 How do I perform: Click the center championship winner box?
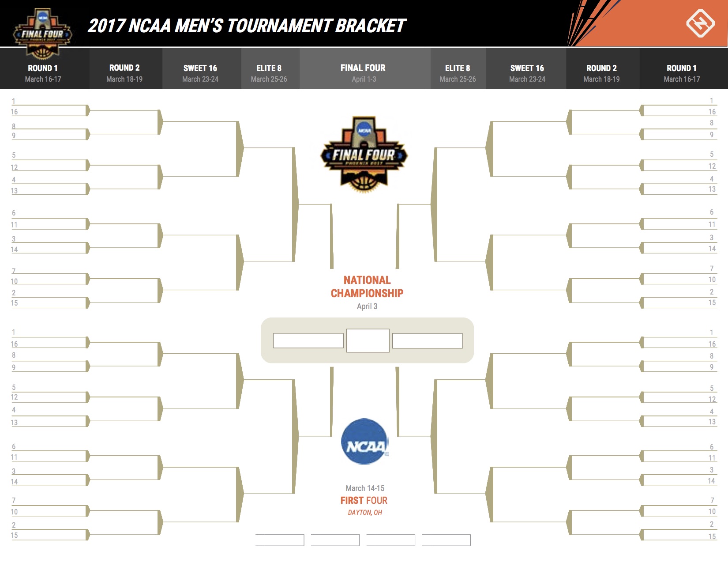point(368,340)
